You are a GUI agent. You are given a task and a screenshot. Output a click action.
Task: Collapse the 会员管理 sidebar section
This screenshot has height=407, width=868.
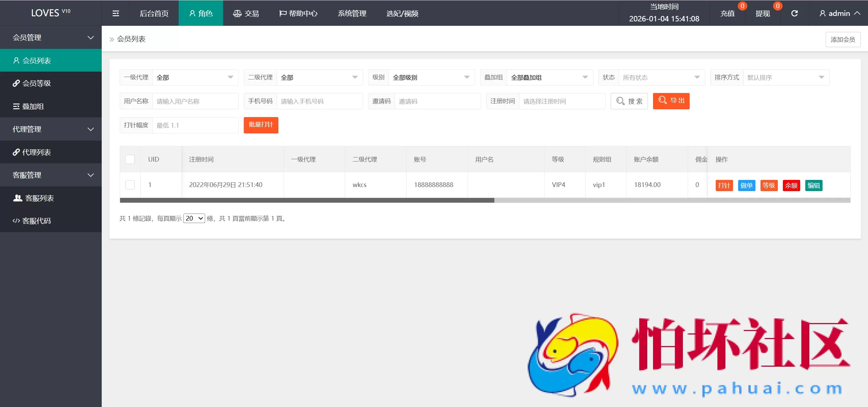pyautogui.click(x=90, y=37)
